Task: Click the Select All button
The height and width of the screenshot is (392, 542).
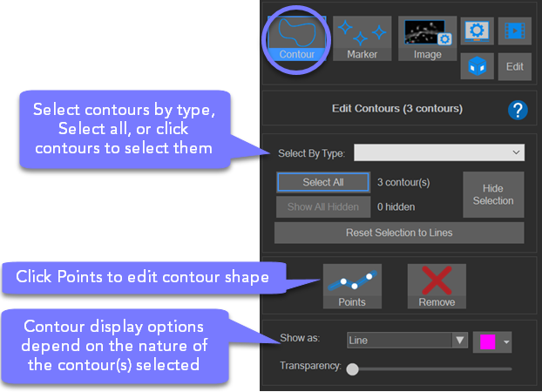Action: click(x=322, y=183)
